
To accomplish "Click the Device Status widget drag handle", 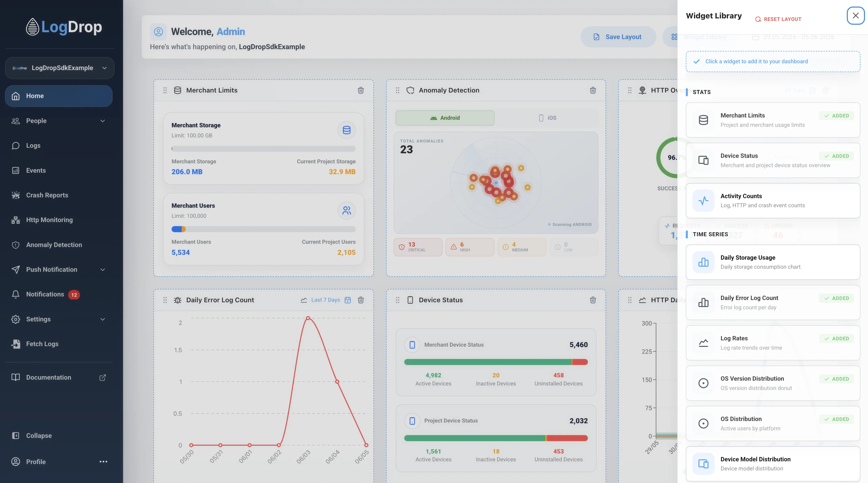I will 398,300.
